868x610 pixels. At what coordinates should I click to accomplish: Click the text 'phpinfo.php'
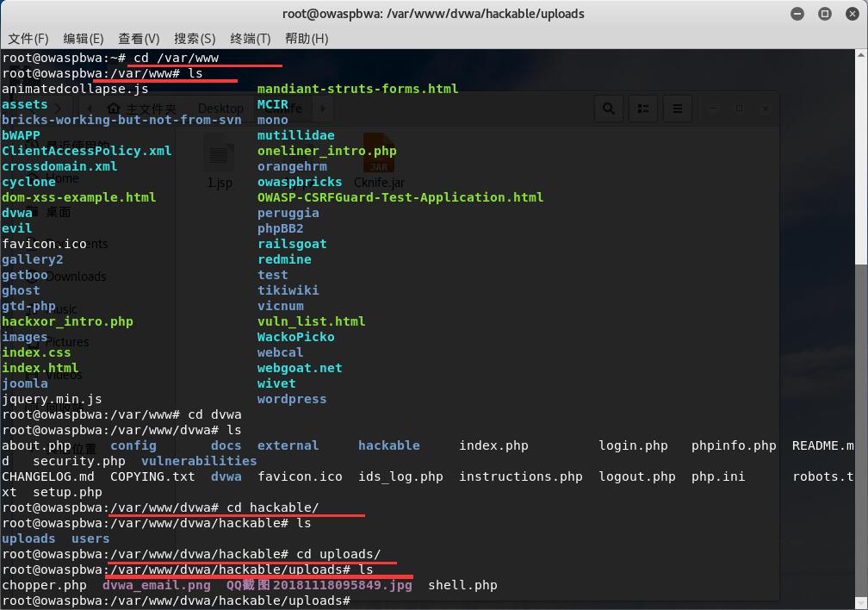click(x=734, y=445)
